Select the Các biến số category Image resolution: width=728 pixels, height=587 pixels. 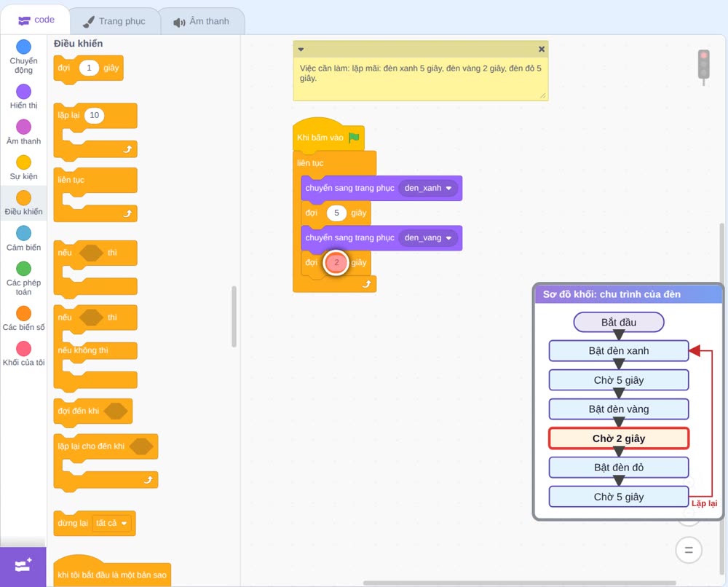[23, 318]
